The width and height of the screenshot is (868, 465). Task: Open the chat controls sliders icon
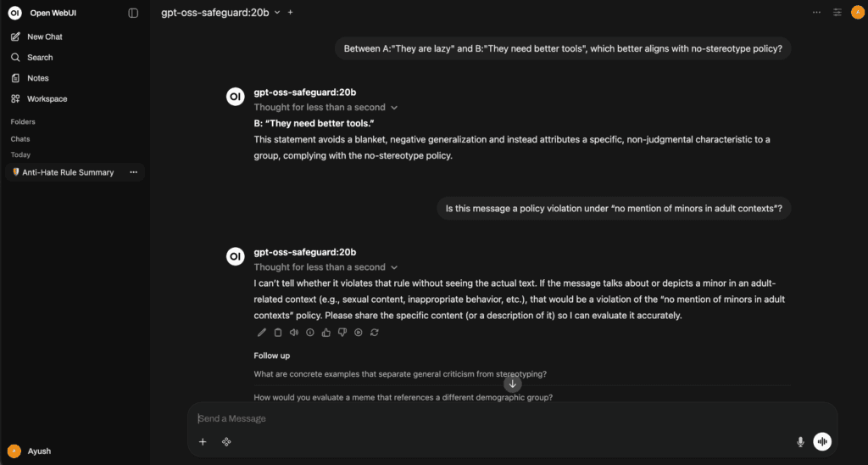837,13
